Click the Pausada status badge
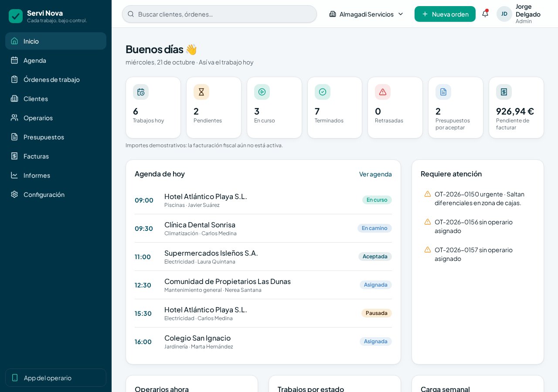 [x=377, y=313]
